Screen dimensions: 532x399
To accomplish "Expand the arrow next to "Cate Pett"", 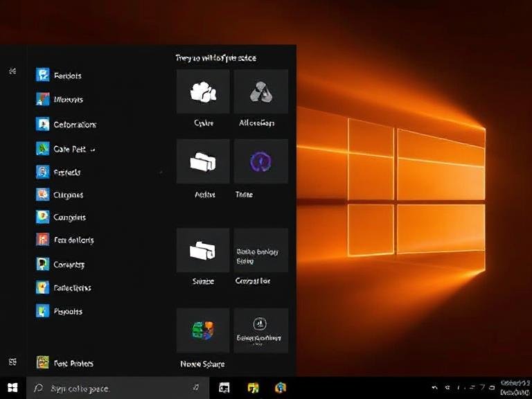I will pyautogui.click(x=93, y=150).
